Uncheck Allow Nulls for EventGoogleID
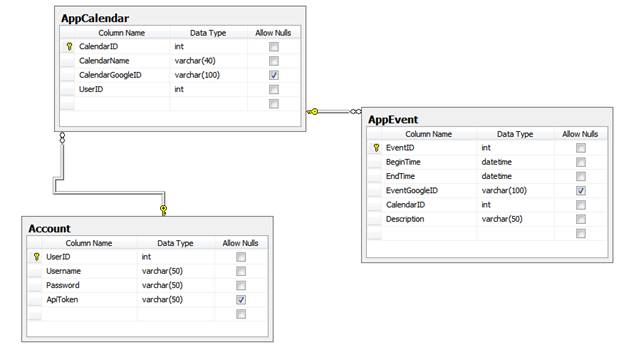The height and width of the screenshot is (360, 624). coord(581,191)
